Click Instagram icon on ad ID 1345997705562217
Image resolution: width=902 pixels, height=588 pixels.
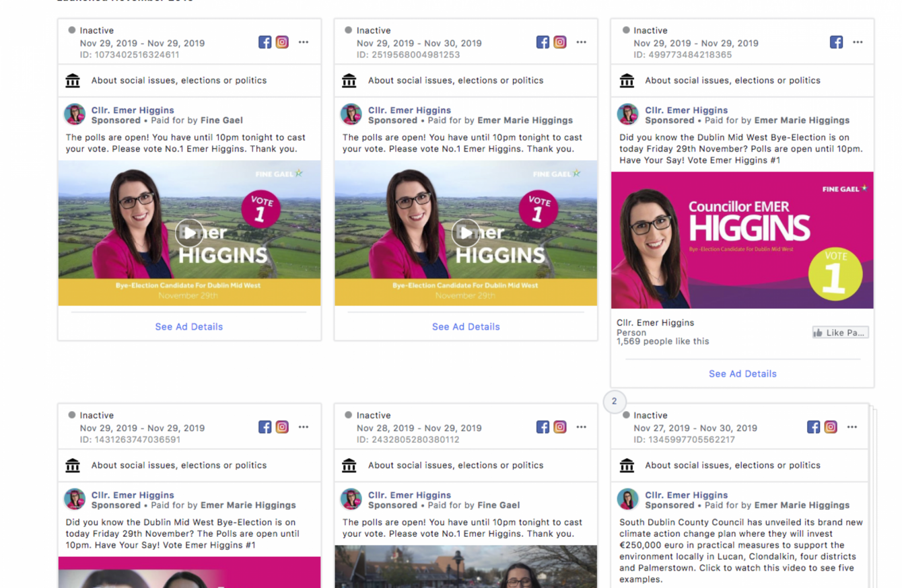click(831, 427)
